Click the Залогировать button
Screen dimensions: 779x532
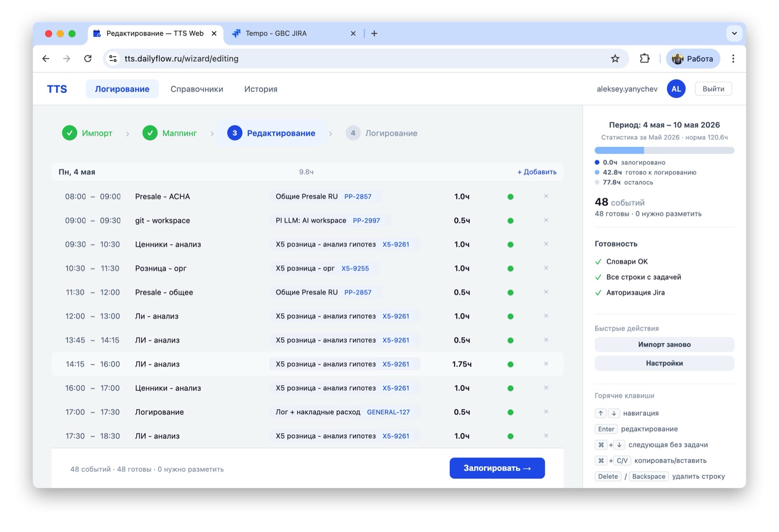[x=497, y=468]
